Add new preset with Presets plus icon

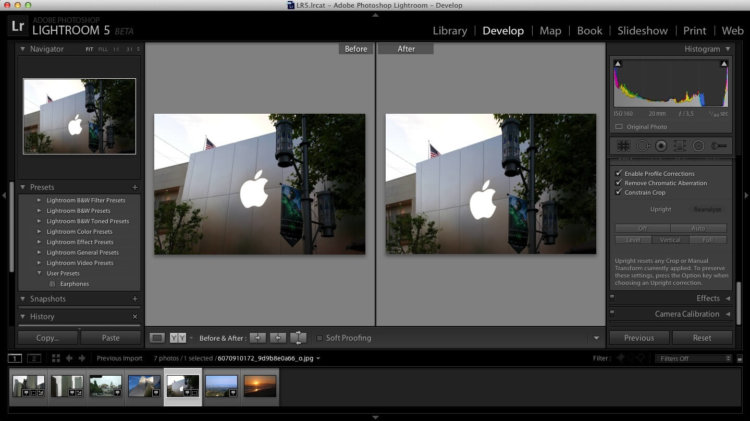(x=135, y=187)
